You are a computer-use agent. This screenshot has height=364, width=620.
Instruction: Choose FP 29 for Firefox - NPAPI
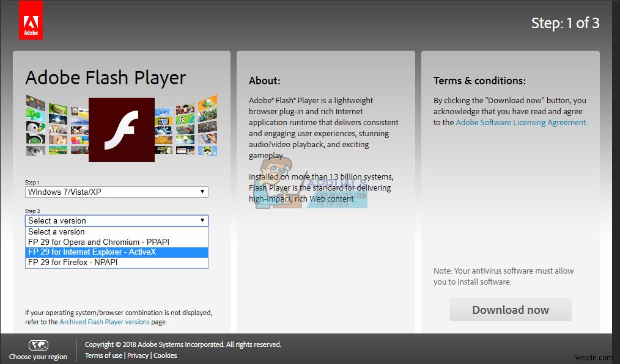[117, 263]
